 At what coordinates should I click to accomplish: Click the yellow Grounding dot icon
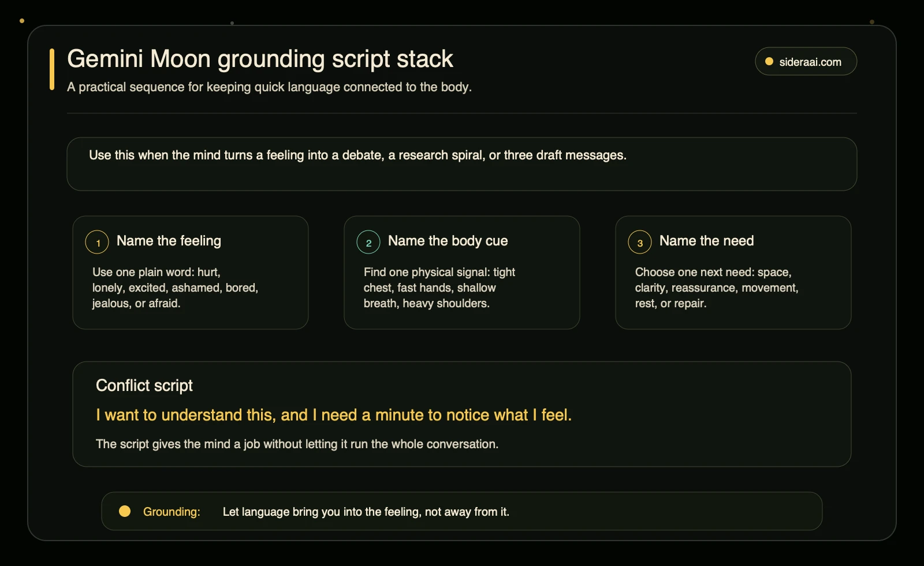pos(125,511)
